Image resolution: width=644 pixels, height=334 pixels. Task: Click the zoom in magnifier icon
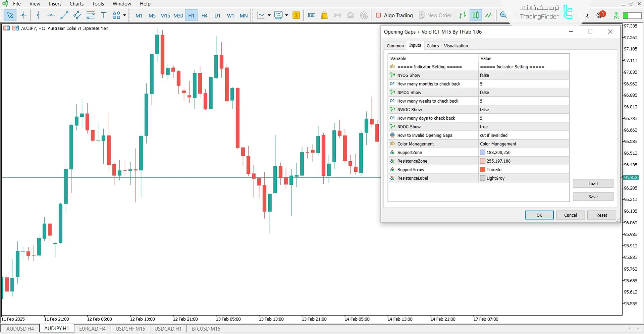pos(503,15)
